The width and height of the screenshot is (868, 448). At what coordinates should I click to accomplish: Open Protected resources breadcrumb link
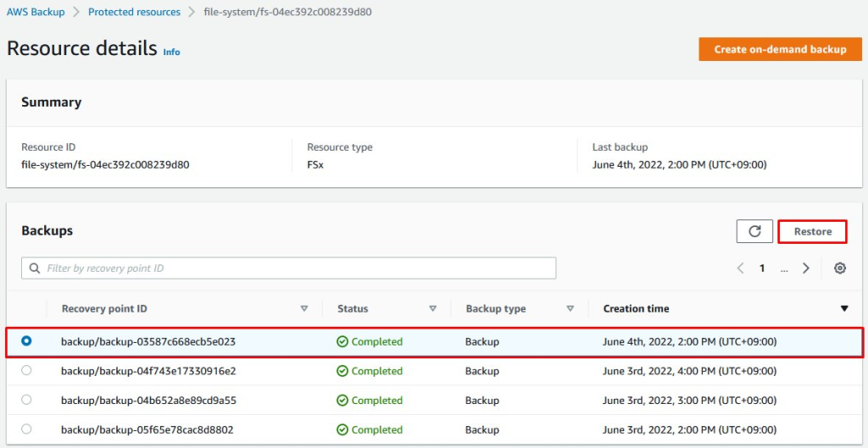pos(135,12)
